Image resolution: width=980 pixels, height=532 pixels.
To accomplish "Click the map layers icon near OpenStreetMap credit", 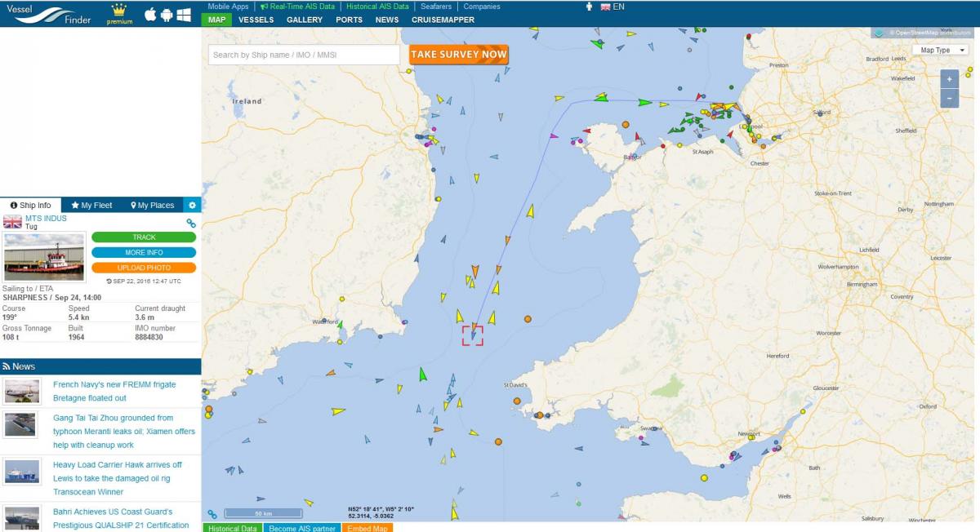I will coord(879,33).
